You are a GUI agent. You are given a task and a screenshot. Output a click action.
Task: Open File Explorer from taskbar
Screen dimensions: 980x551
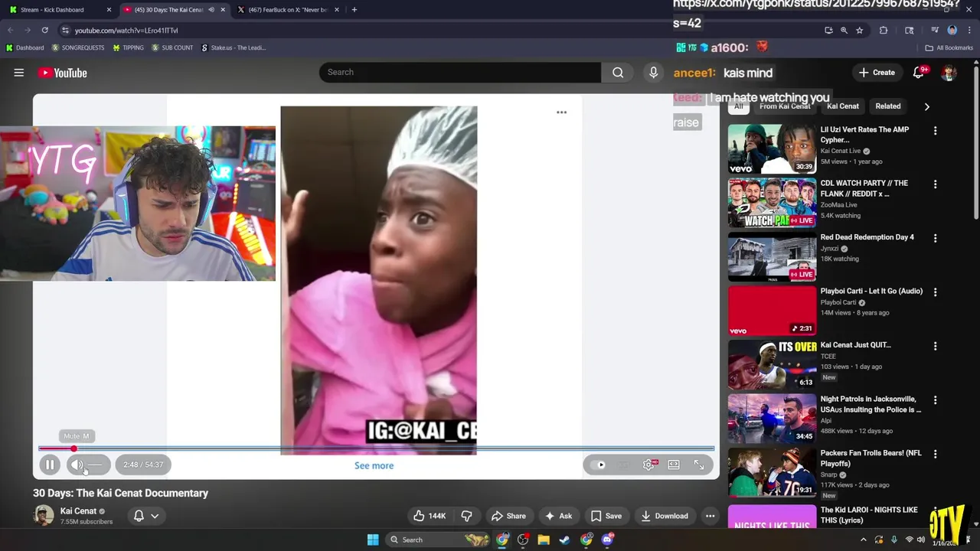pos(544,540)
